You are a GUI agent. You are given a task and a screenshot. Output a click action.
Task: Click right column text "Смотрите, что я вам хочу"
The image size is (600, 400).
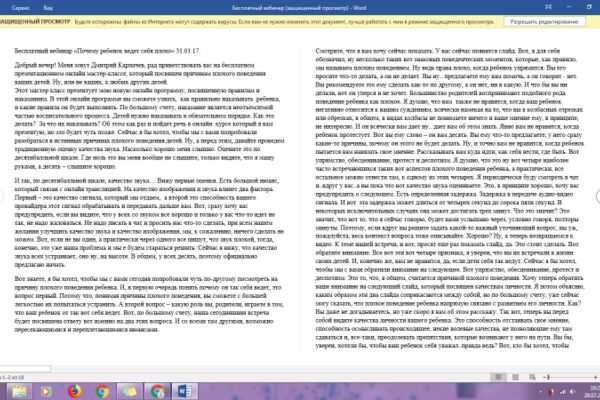point(450,198)
